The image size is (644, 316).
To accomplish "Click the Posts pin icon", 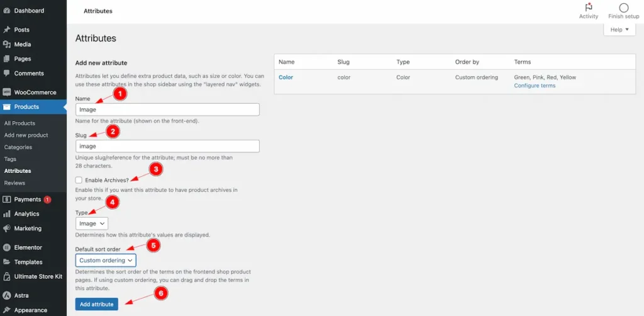I will 6,30.
